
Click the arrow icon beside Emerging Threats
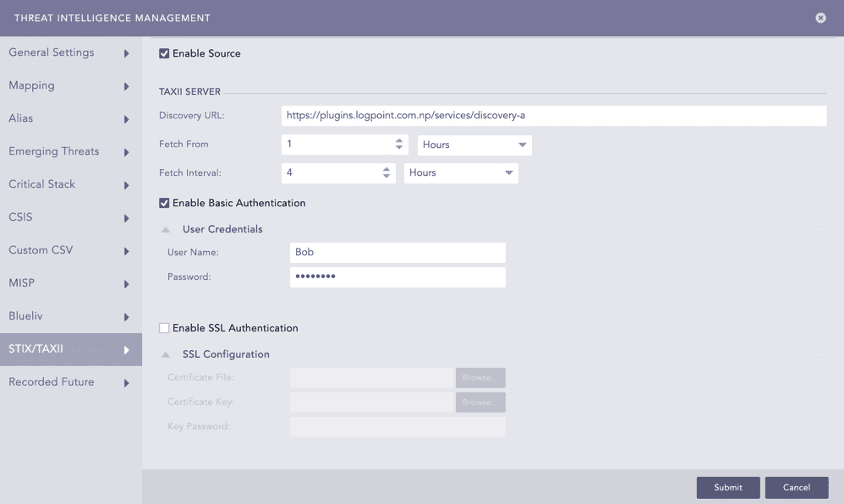click(x=125, y=151)
